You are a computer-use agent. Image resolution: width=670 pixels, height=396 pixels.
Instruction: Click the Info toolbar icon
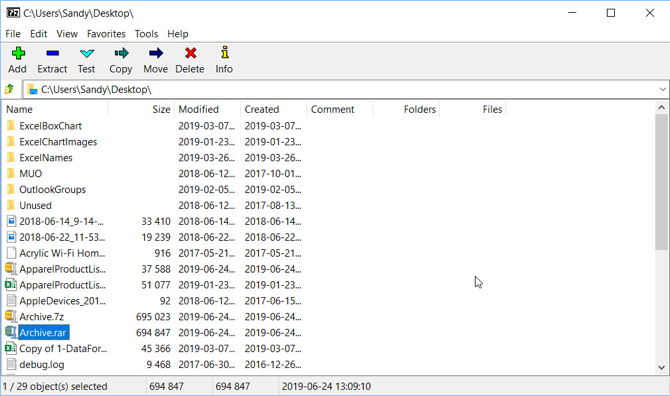(x=224, y=53)
